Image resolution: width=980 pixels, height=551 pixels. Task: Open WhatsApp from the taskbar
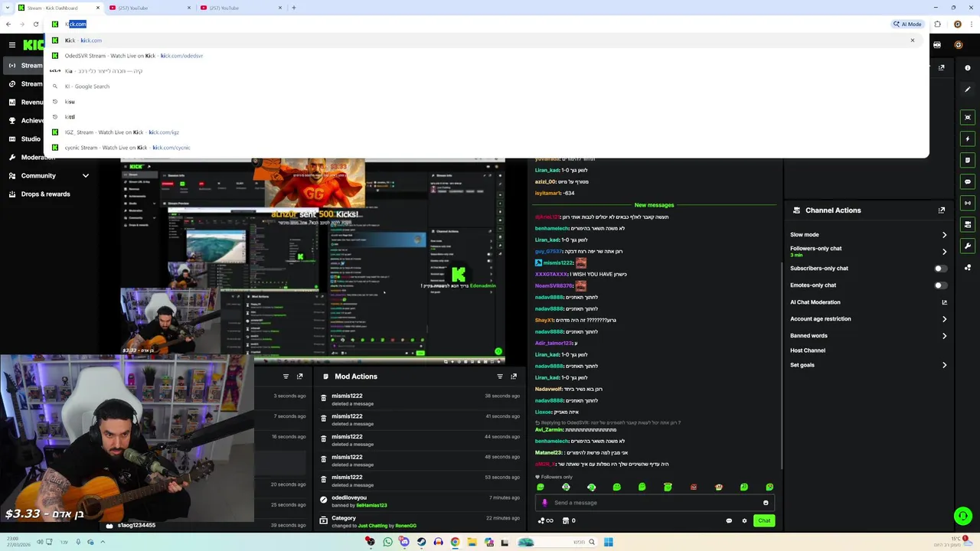[x=387, y=542]
